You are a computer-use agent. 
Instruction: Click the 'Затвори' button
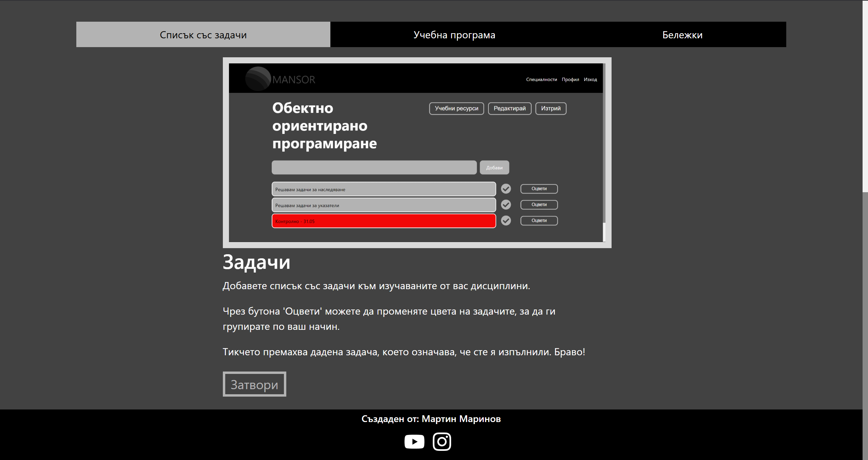pos(254,384)
